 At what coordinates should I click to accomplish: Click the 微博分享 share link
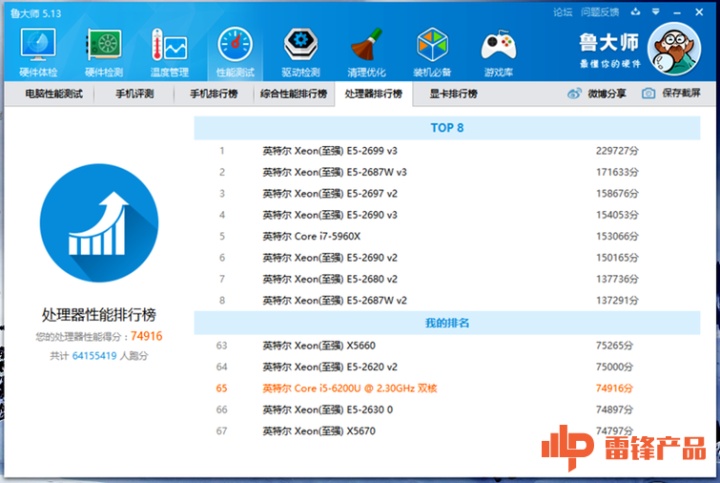point(607,94)
